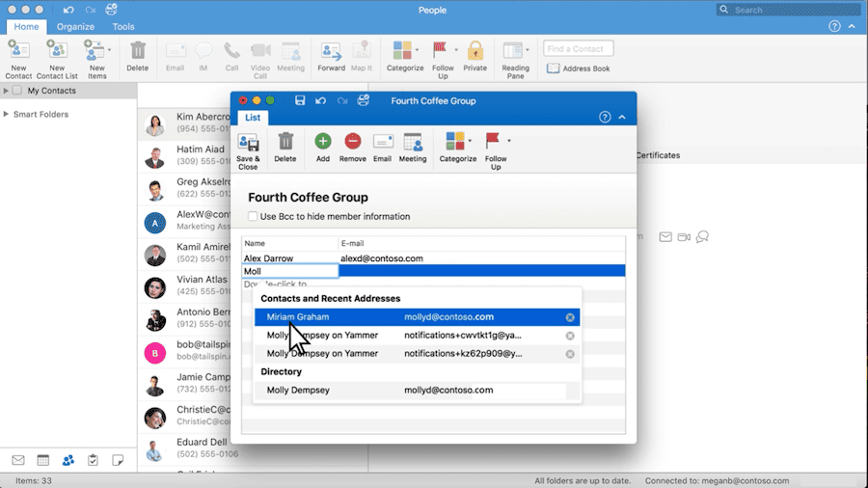Click Save & Close icon in group window
Viewport: 868px width, 488px height.
pos(248,143)
